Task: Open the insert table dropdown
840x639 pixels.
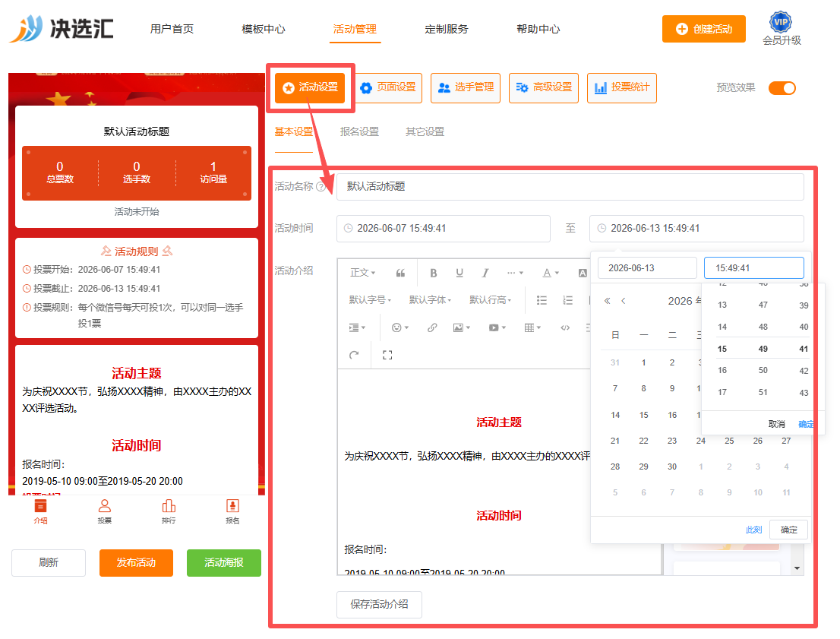Action: coord(532,327)
